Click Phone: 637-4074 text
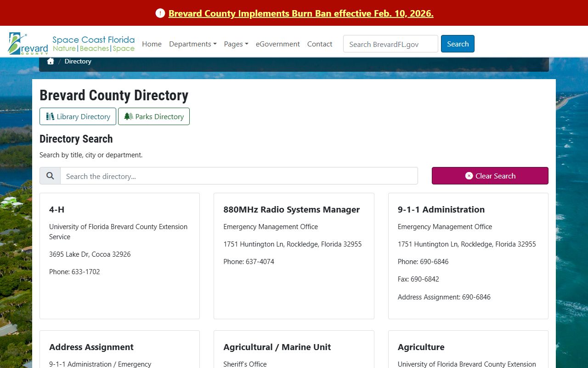This screenshot has height=368, width=588. coord(249,262)
